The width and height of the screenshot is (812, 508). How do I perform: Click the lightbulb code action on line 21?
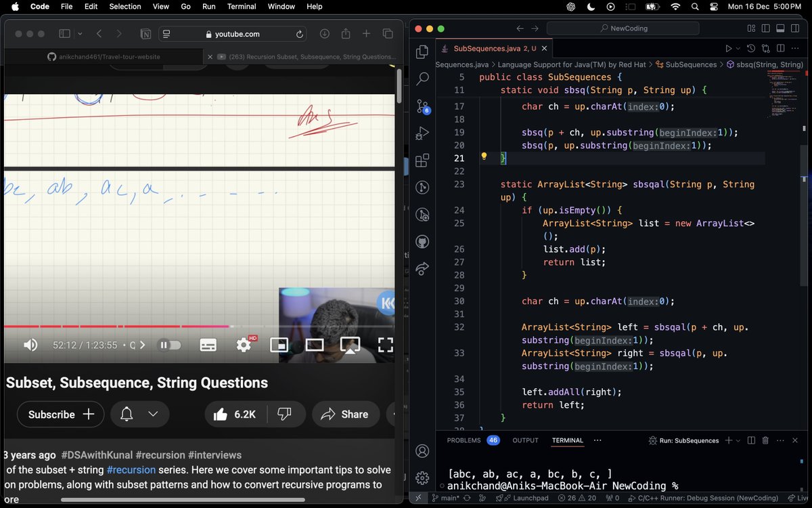pos(484,156)
